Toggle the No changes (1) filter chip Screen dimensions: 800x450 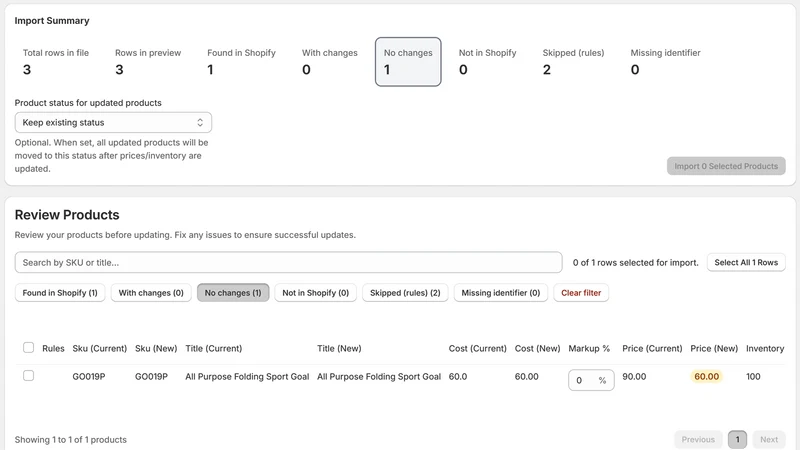coord(233,293)
